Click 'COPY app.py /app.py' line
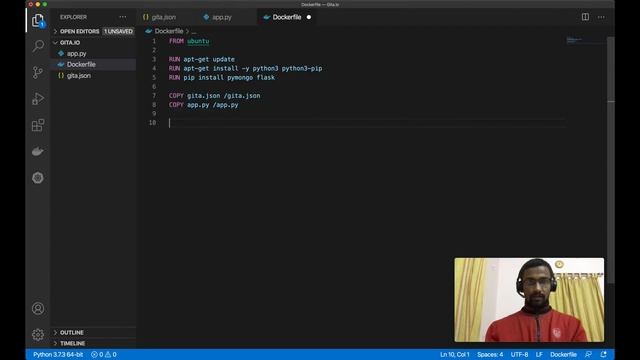 click(204, 105)
